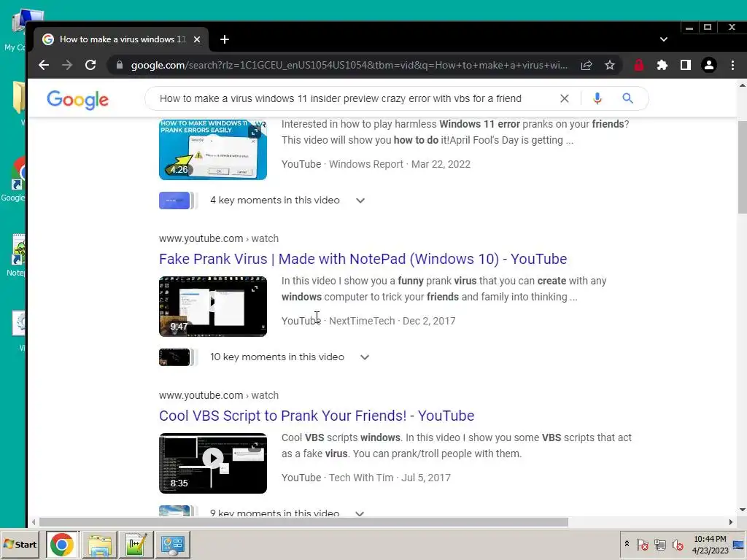This screenshot has height=560, width=747.
Task: Expand '4 key moments in this video'
Action: tap(360, 201)
